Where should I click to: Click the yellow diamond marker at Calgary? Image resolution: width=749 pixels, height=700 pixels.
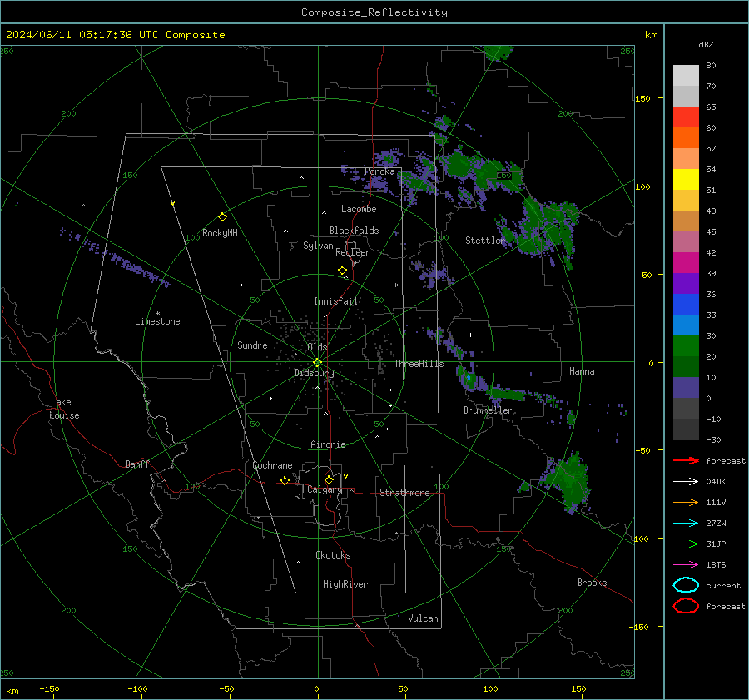coord(329,479)
